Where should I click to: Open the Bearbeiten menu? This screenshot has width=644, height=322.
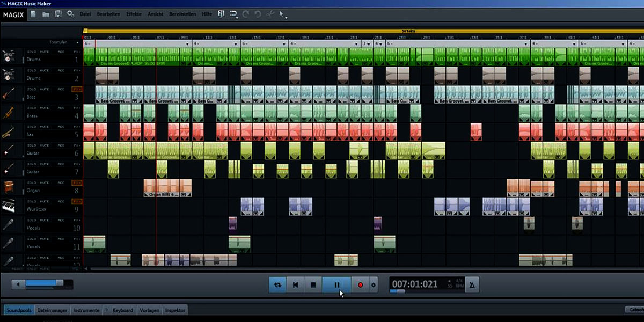(109, 14)
